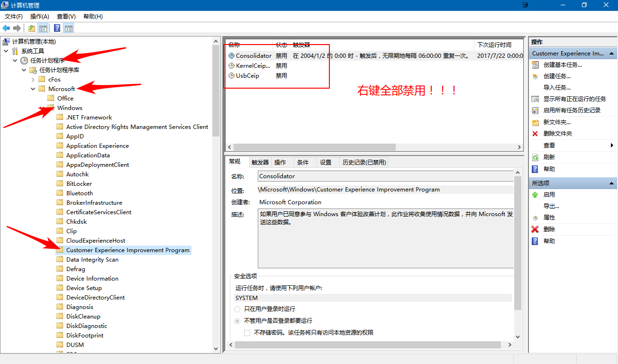Collapse the 所选项 section in Actions pane
Viewport: 618px width, 364px height.
[612, 182]
